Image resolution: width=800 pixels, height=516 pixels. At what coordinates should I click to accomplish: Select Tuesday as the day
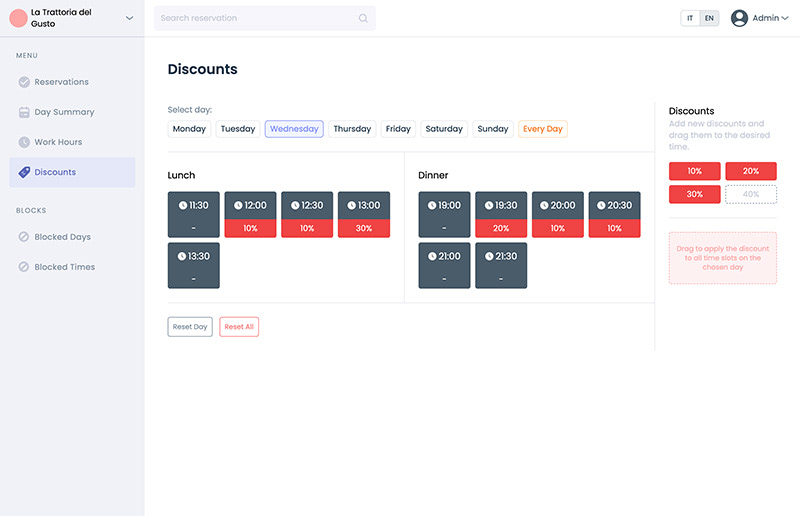point(238,129)
